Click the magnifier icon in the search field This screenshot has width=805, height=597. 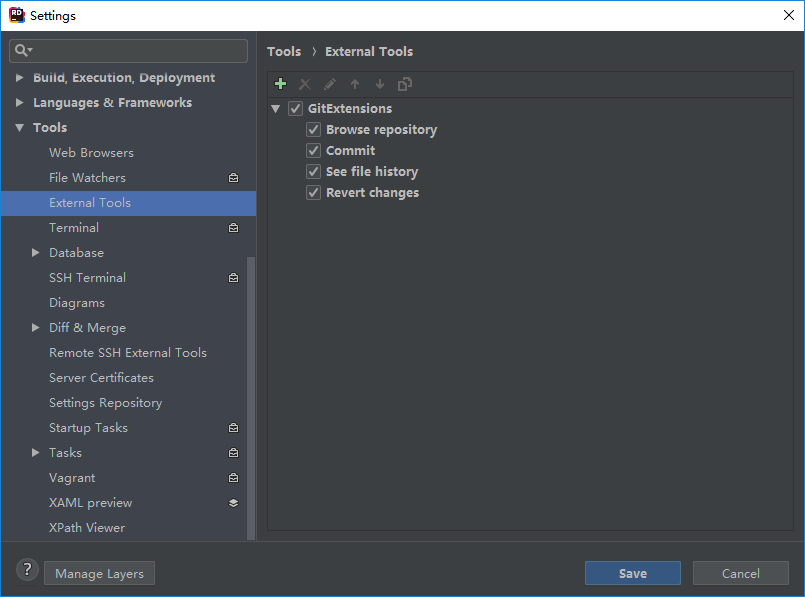coord(21,50)
